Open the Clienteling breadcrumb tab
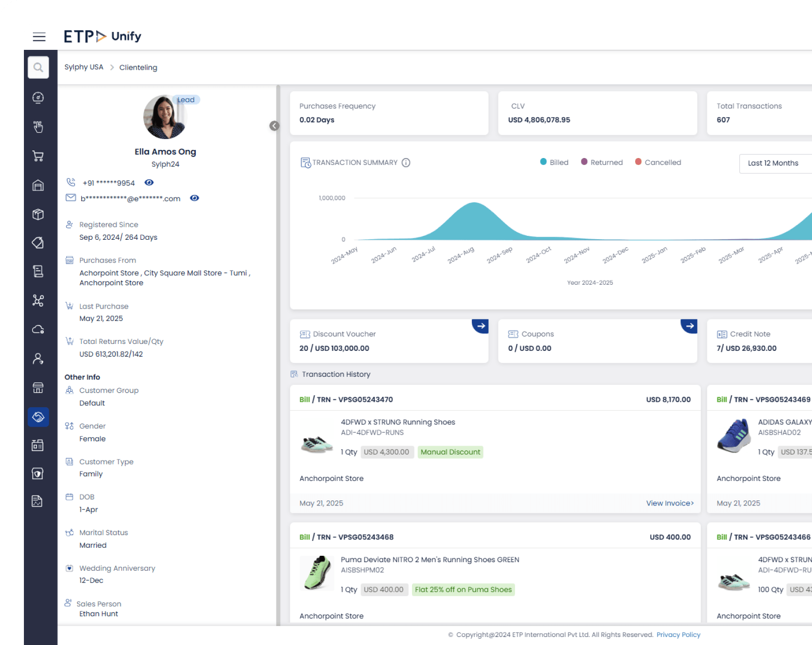The width and height of the screenshot is (812, 645). pyautogui.click(x=138, y=67)
